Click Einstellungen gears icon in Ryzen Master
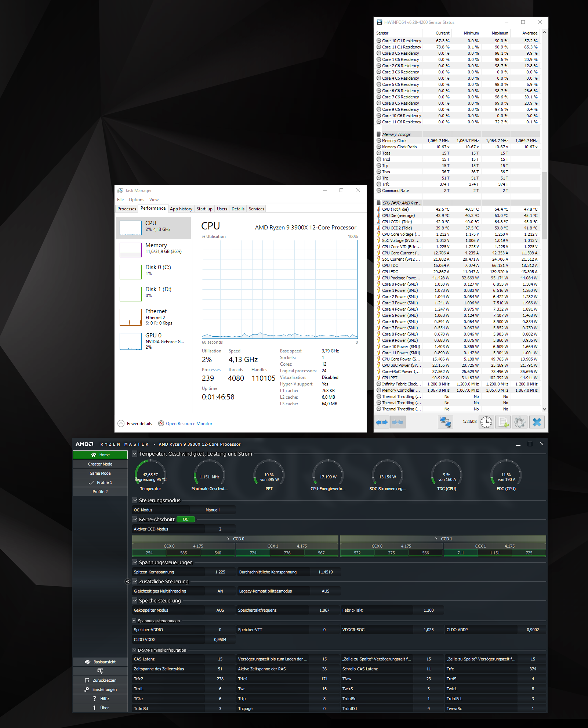This screenshot has height=728, width=588. (87, 689)
